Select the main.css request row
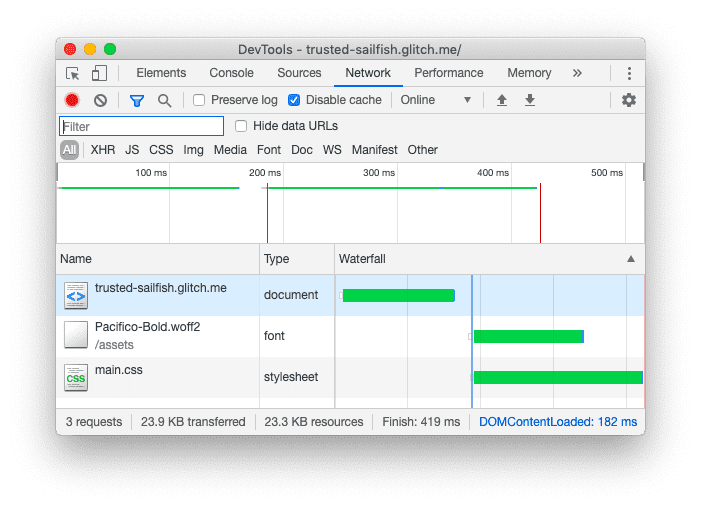701x509 pixels. [x=160, y=377]
